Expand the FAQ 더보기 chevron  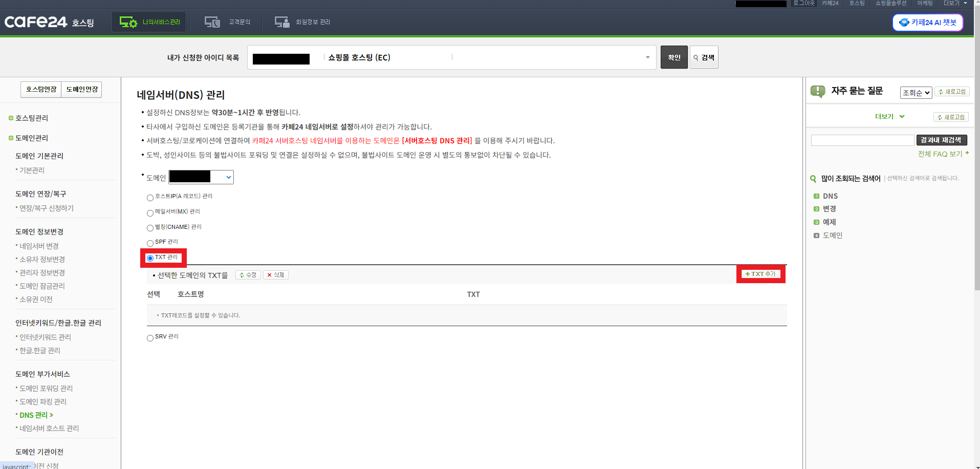coord(902,117)
